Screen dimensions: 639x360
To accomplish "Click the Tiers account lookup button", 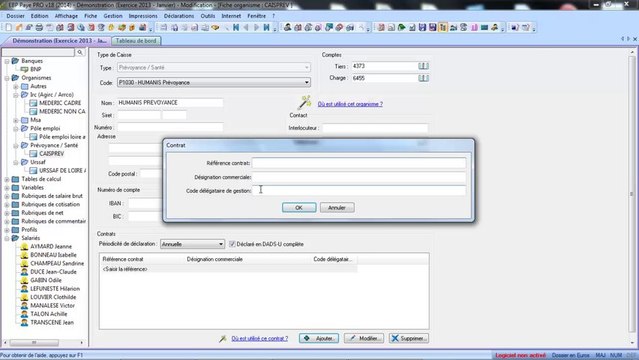I will (x=423, y=66).
